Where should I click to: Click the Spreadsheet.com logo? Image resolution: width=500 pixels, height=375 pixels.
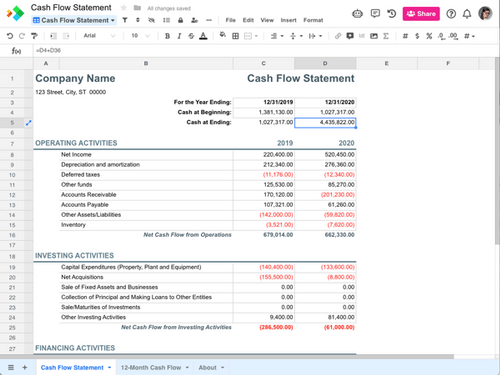click(15, 14)
